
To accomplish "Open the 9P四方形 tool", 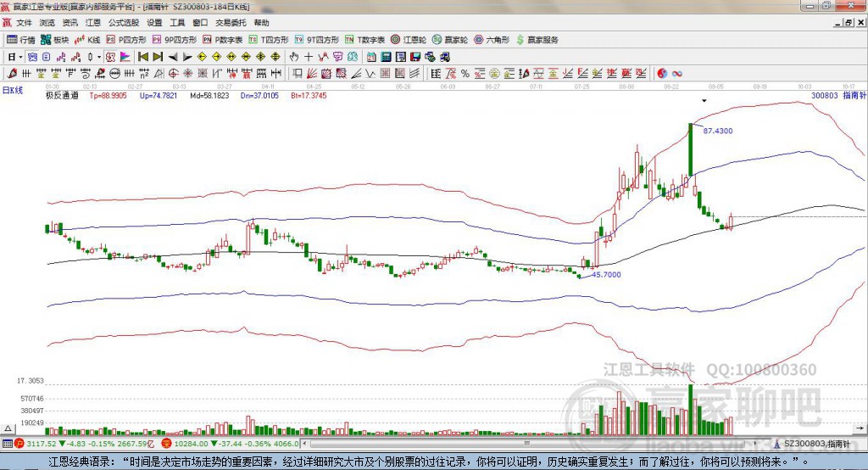I will point(175,40).
